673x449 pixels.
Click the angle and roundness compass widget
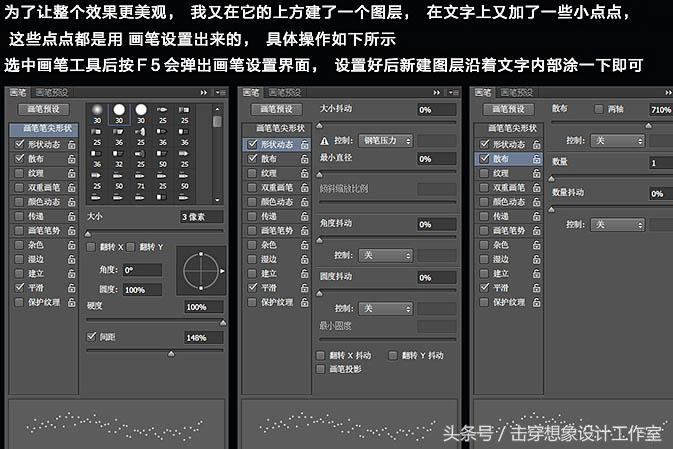tap(201, 271)
